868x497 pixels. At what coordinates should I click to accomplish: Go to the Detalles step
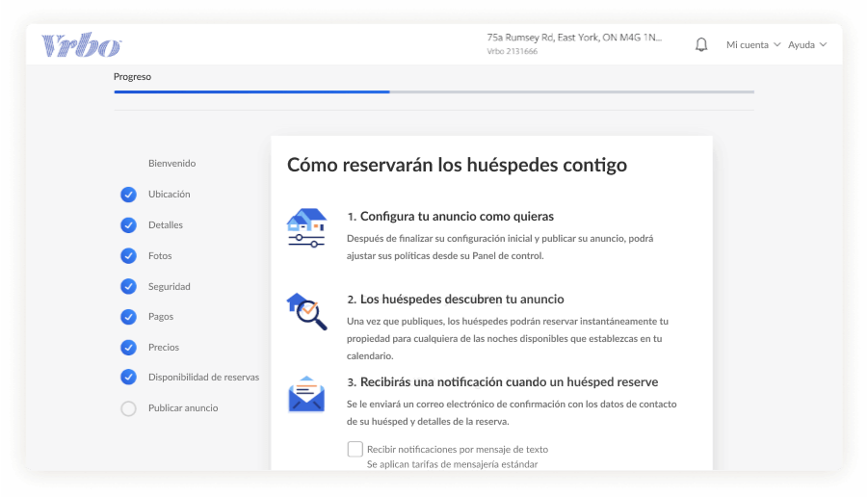point(165,224)
